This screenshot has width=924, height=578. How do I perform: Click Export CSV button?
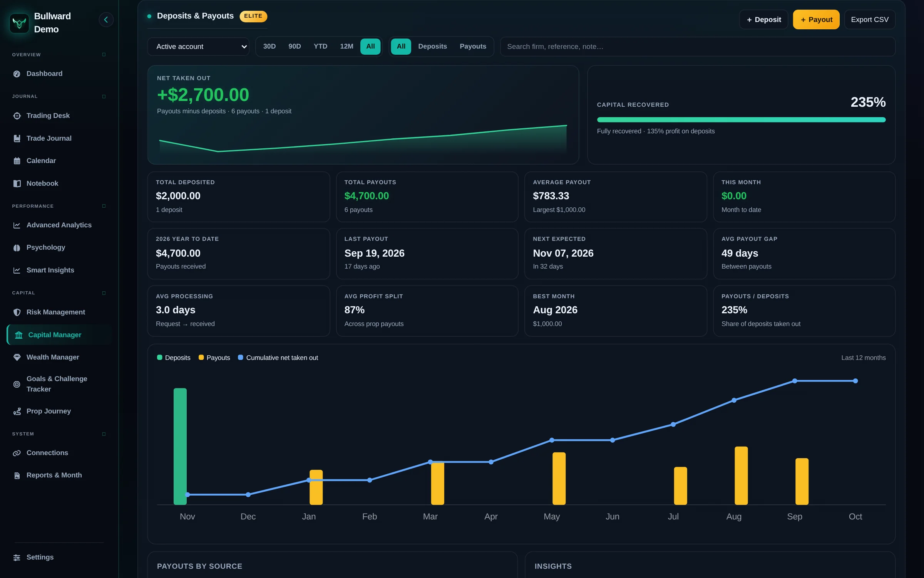point(870,20)
